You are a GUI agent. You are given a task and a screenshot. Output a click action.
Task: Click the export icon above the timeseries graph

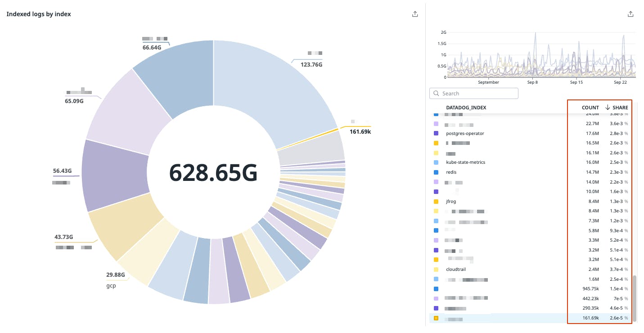click(x=630, y=14)
